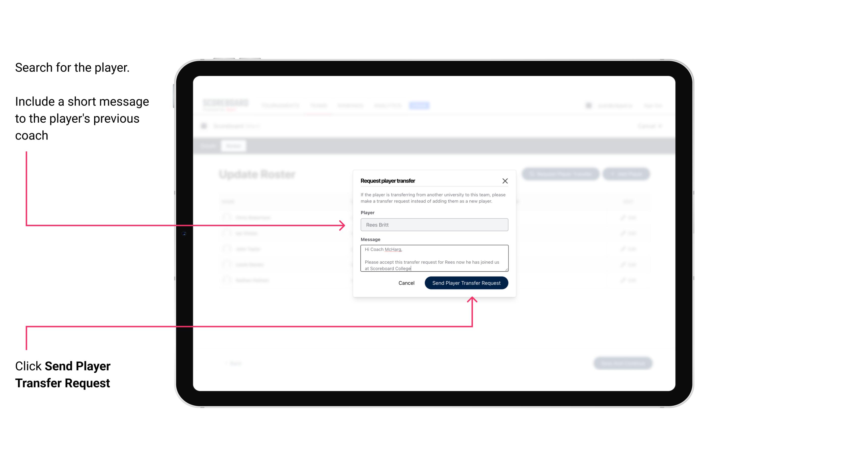Click the close X button on dialog

505,181
